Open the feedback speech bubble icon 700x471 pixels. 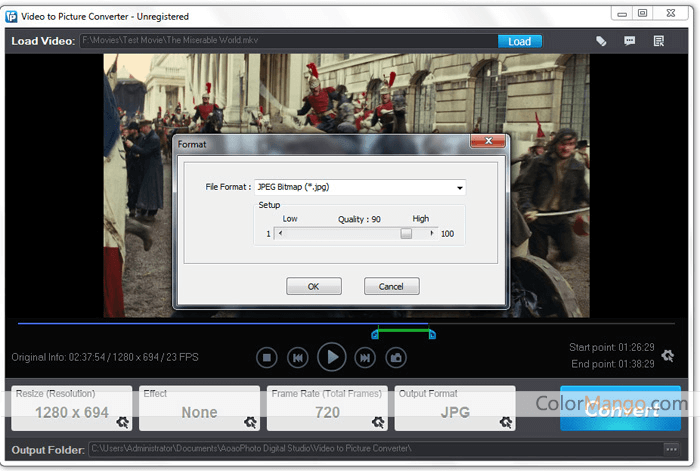coord(630,41)
